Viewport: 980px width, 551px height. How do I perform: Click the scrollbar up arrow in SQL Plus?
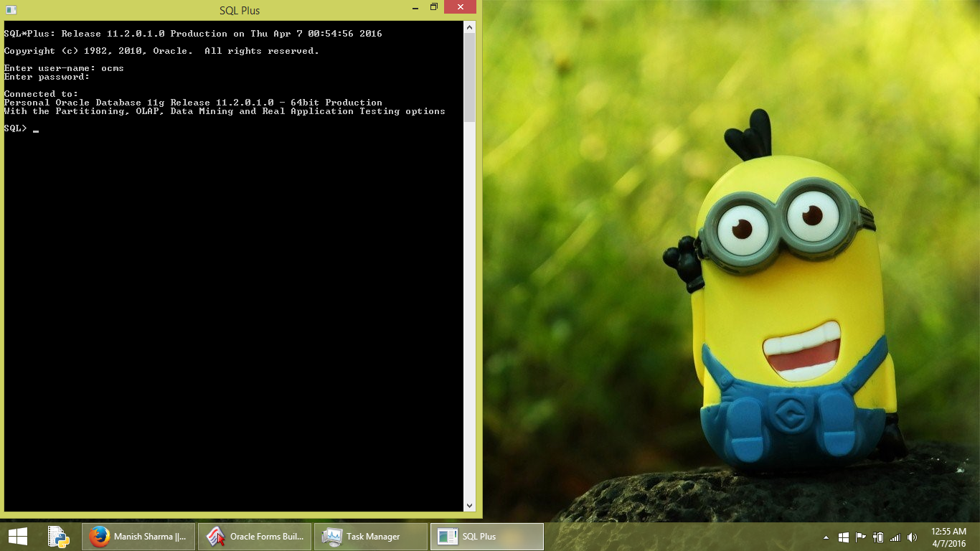pos(470,27)
